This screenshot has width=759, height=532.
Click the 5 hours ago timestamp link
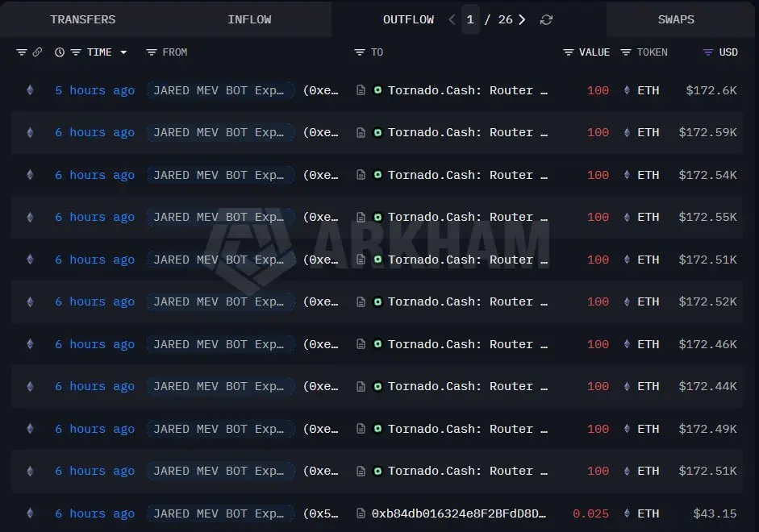pyautogui.click(x=94, y=90)
